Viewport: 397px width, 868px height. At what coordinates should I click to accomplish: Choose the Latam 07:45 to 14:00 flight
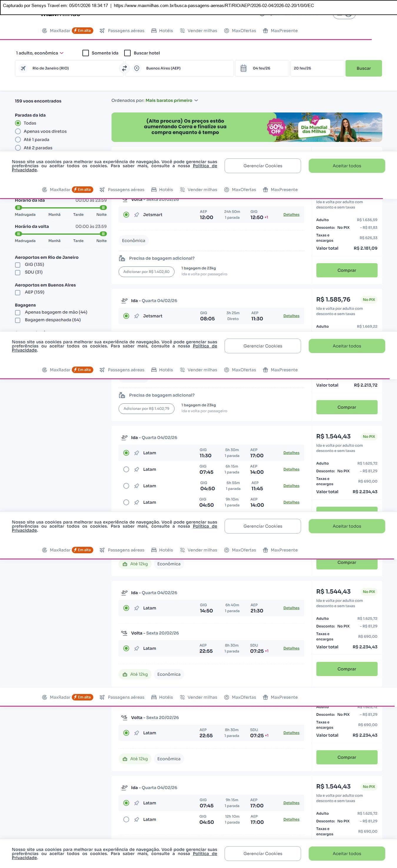pos(126,469)
